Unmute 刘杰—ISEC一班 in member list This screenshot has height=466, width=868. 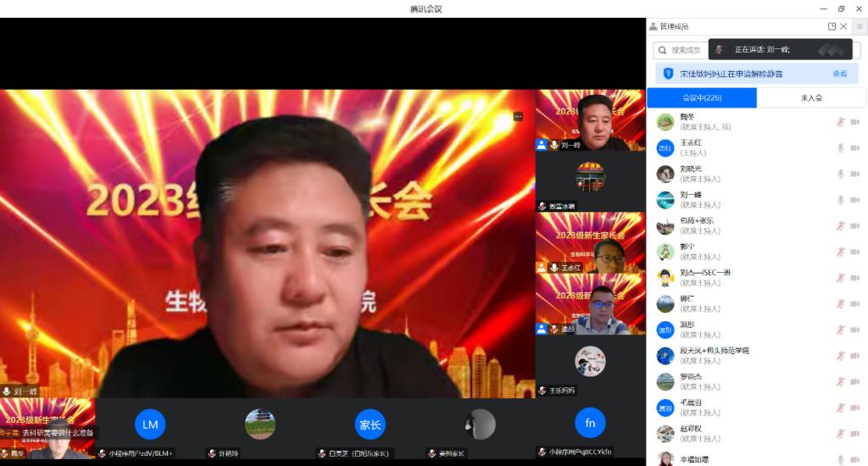(x=840, y=278)
